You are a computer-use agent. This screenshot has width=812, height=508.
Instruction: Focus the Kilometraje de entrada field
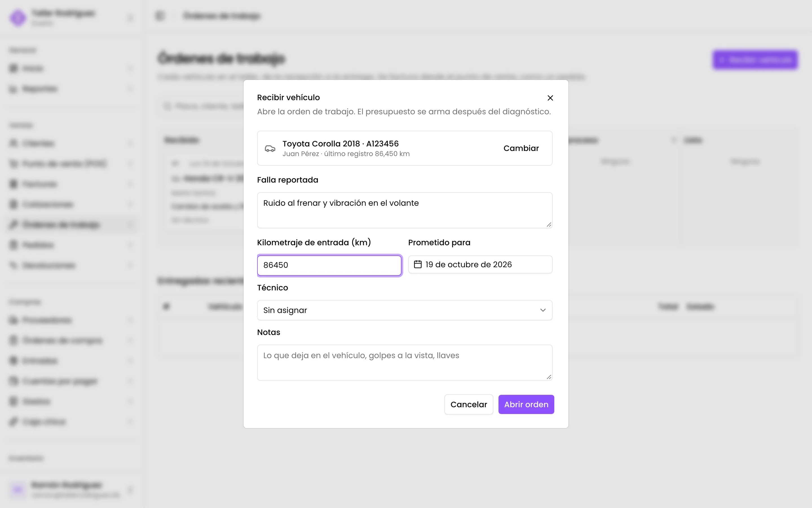[x=329, y=265]
